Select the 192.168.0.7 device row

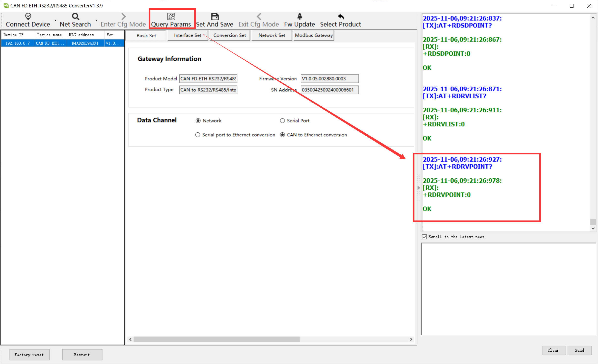pos(17,43)
